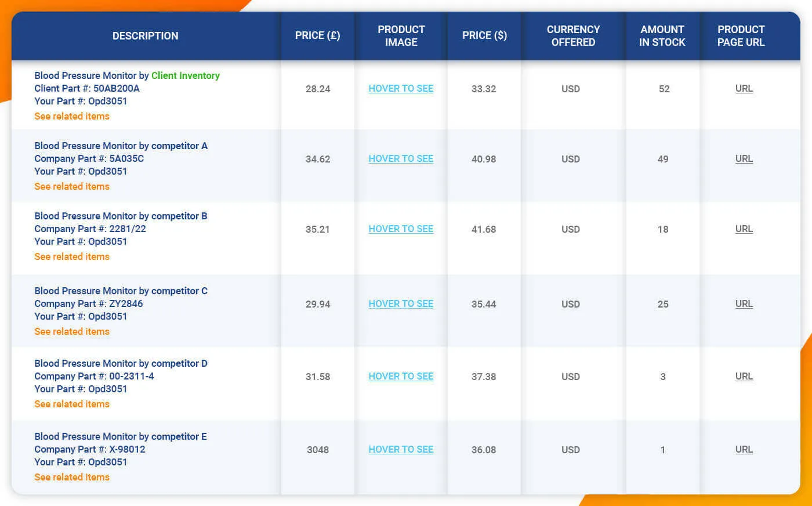The width and height of the screenshot is (812, 506).
Task: Select See related items for competitor A
Action: click(x=72, y=186)
